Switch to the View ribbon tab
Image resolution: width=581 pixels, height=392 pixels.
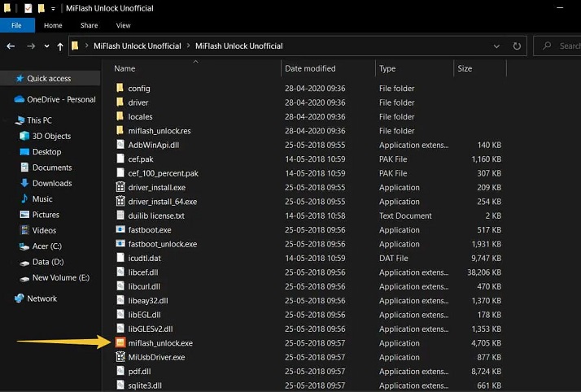[x=123, y=25]
